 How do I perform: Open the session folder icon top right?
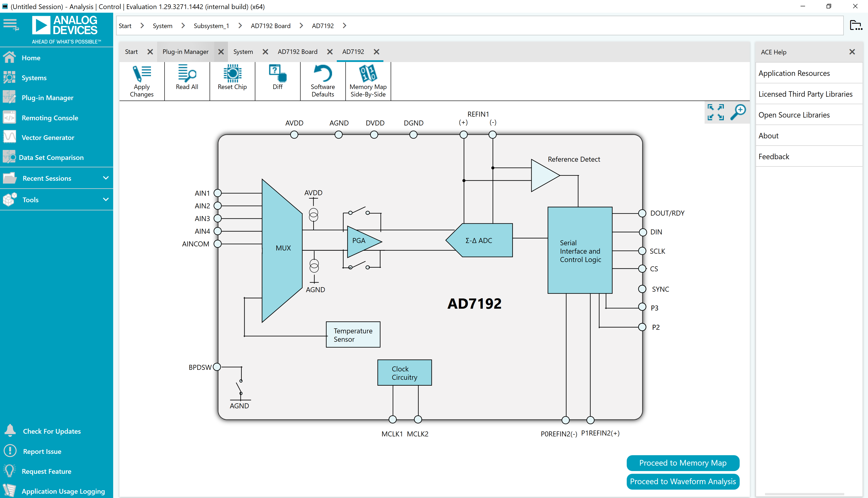click(856, 25)
